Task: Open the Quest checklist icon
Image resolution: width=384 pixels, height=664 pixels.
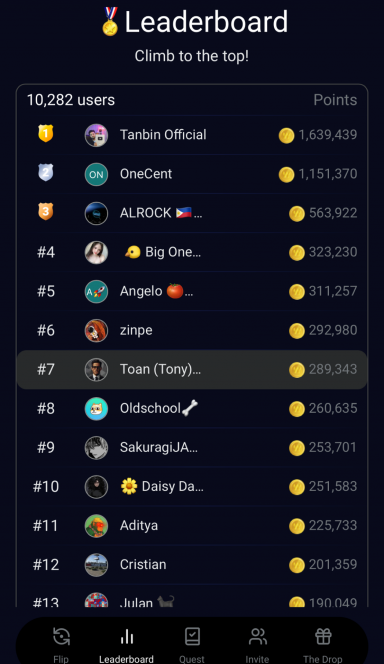Action: coord(192,636)
